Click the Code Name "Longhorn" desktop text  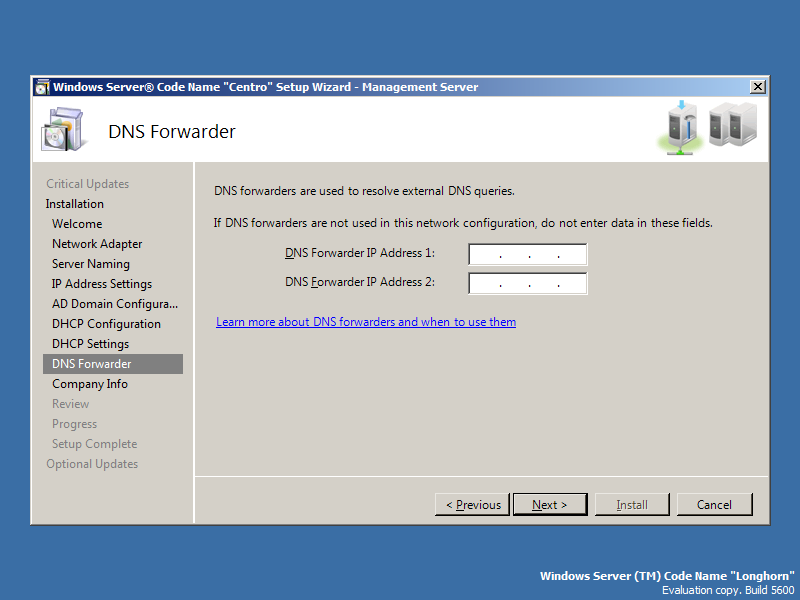667,576
